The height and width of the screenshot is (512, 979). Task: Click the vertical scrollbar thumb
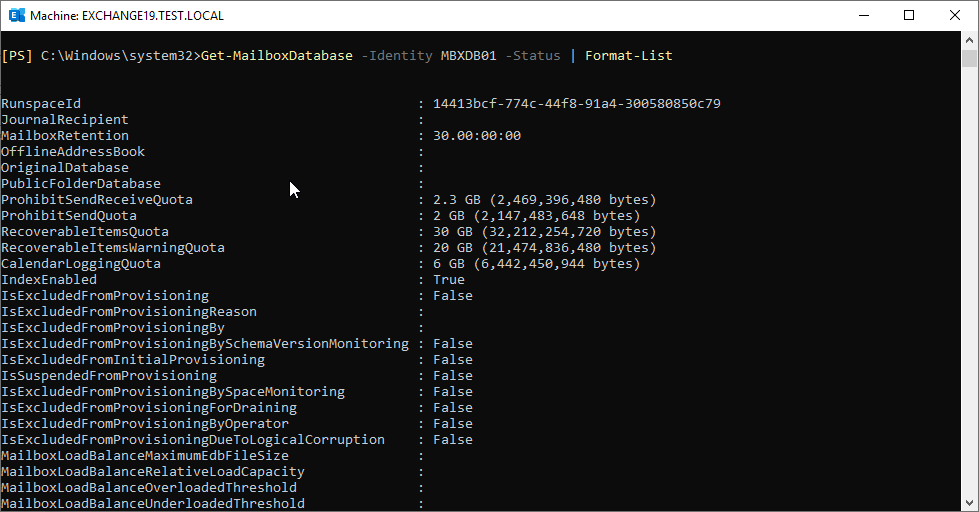969,58
